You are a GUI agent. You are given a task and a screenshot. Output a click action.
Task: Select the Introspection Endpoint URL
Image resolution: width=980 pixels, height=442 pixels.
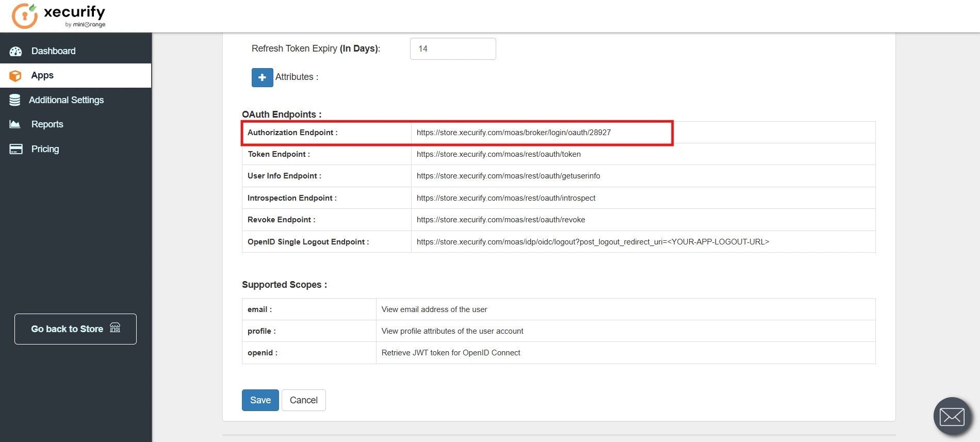(x=506, y=198)
